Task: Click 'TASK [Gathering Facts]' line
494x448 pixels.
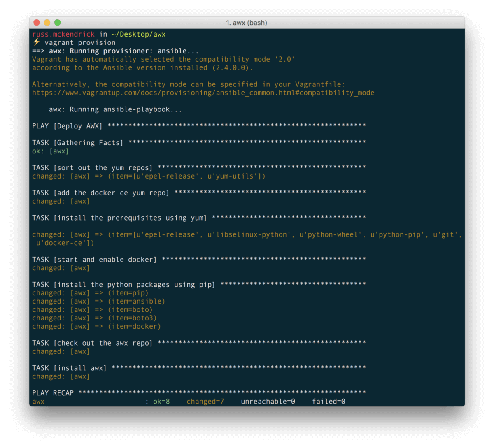Action: (x=78, y=143)
